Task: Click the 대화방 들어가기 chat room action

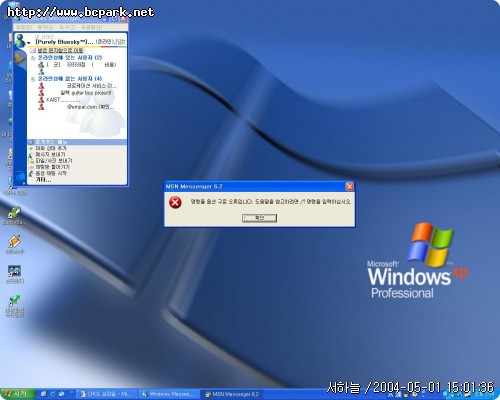Action: 52,167
